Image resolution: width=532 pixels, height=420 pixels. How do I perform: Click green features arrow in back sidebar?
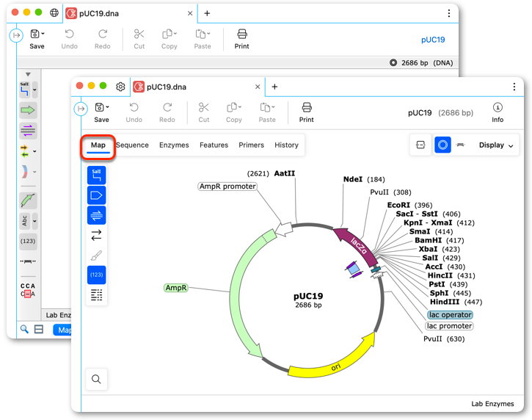tap(28, 110)
